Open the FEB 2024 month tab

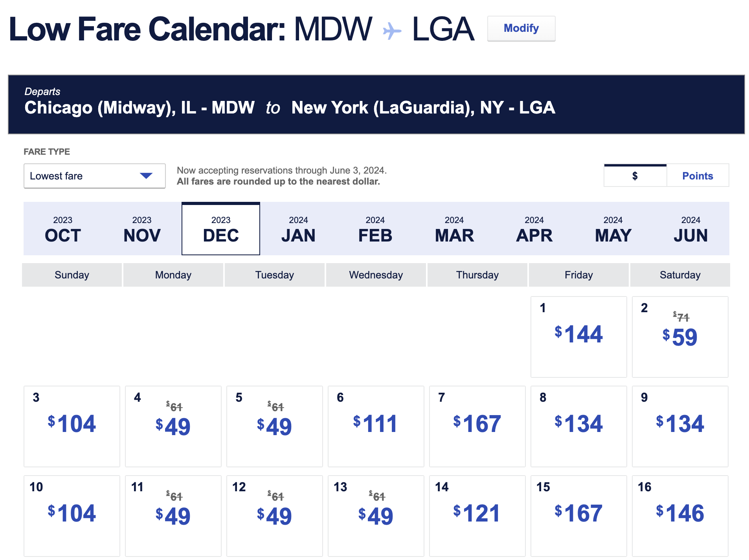375,229
